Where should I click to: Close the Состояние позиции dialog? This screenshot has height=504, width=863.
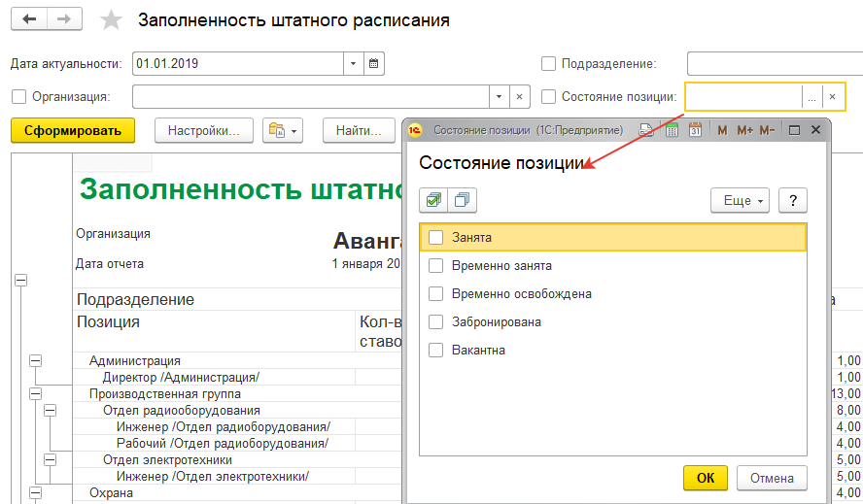815,130
